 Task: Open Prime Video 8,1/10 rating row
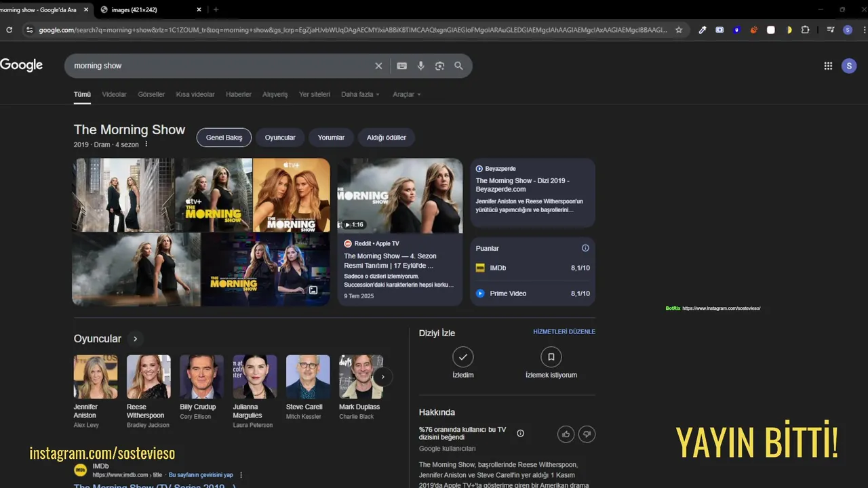(x=533, y=293)
